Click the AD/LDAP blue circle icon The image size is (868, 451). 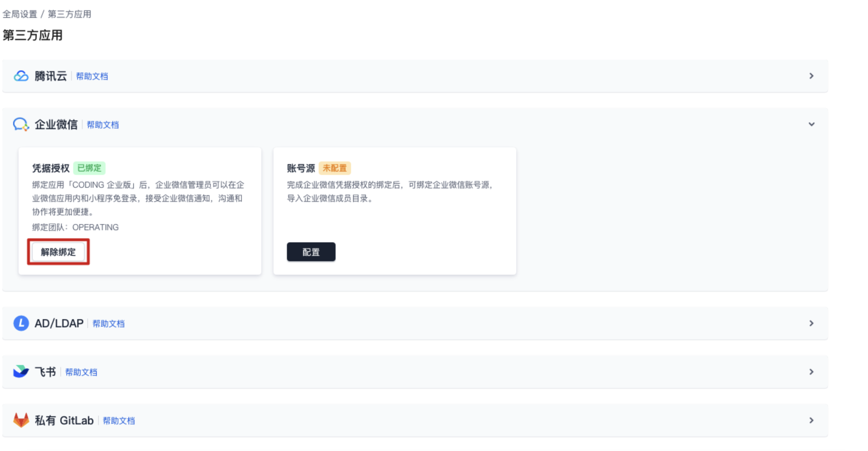click(x=21, y=323)
